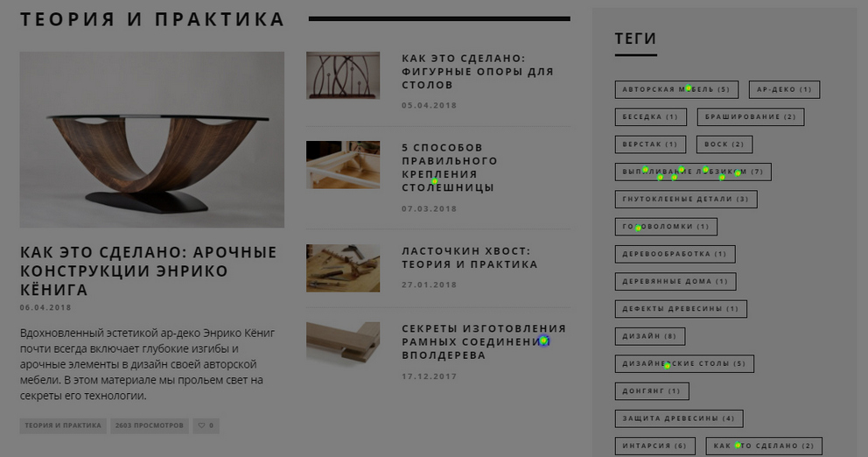Select the 'Гнутоклееные детали (3)' tag

coord(686,199)
